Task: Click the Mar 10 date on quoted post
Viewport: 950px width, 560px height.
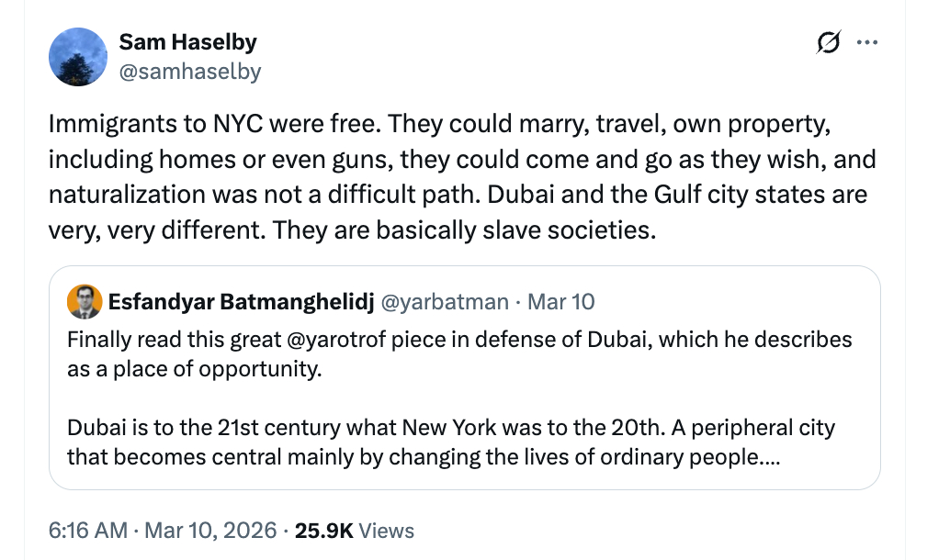Action: [562, 302]
